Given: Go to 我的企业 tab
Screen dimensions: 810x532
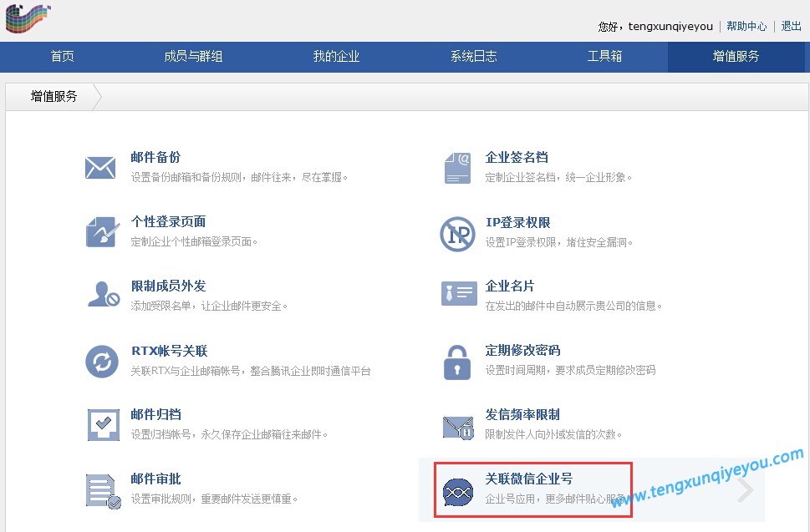Looking at the screenshot, I should [336, 56].
